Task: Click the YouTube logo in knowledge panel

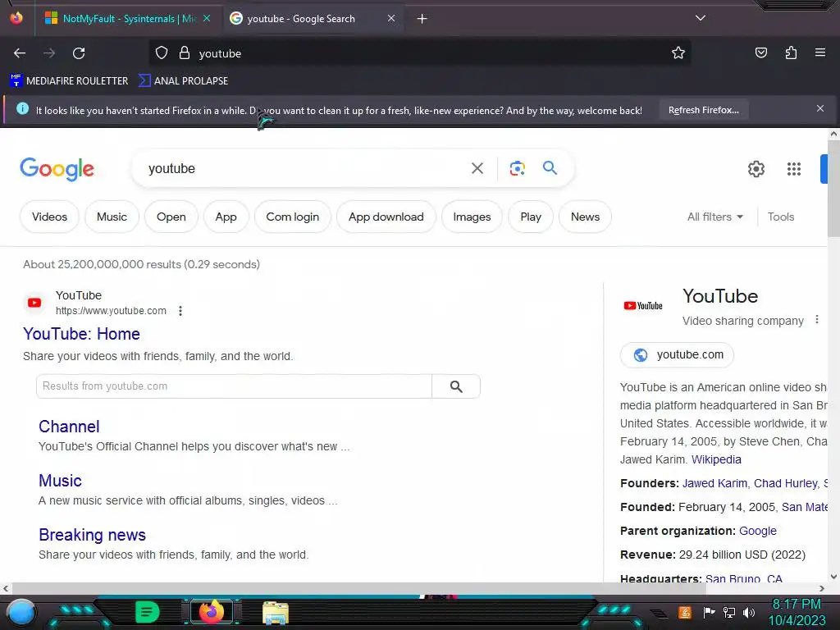Action: point(643,306)
